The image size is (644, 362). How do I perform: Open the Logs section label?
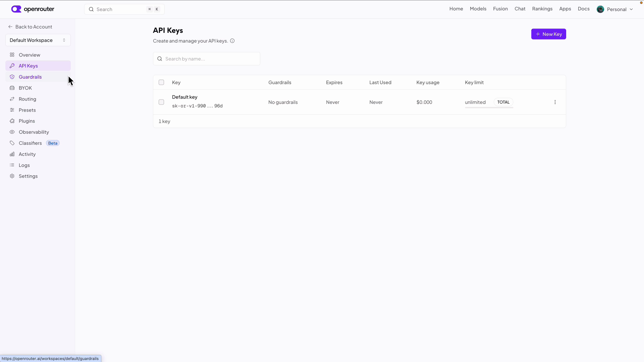pyautogui.click(x=24, y=165)
